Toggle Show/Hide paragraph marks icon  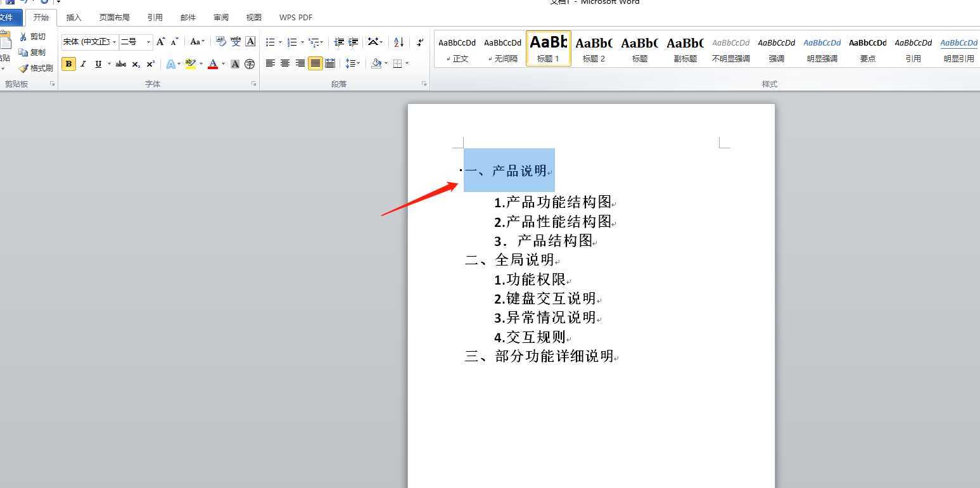coord(420,42)
